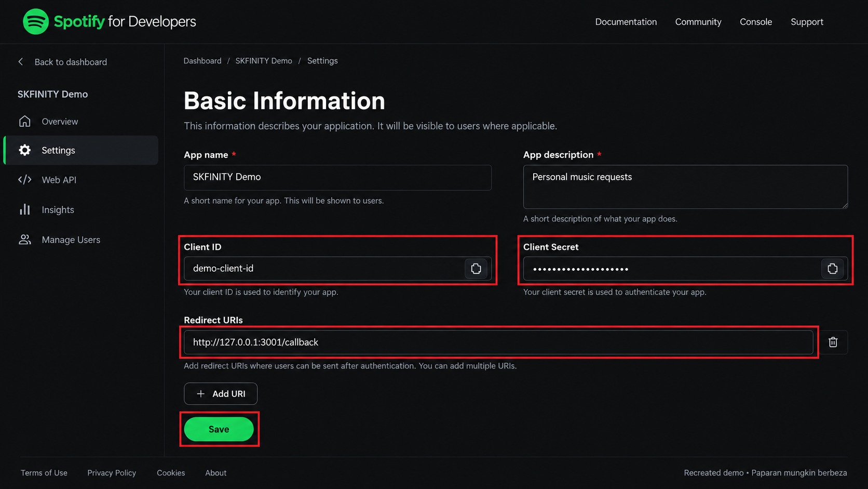868x489 pixels.
Task: Delete the callback redirect URI
Action: point(833,342)
